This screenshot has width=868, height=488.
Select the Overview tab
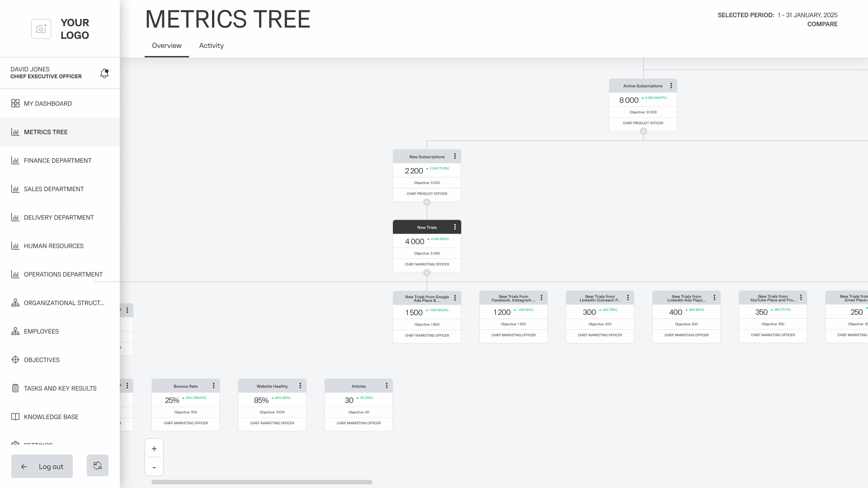(166, 46)
